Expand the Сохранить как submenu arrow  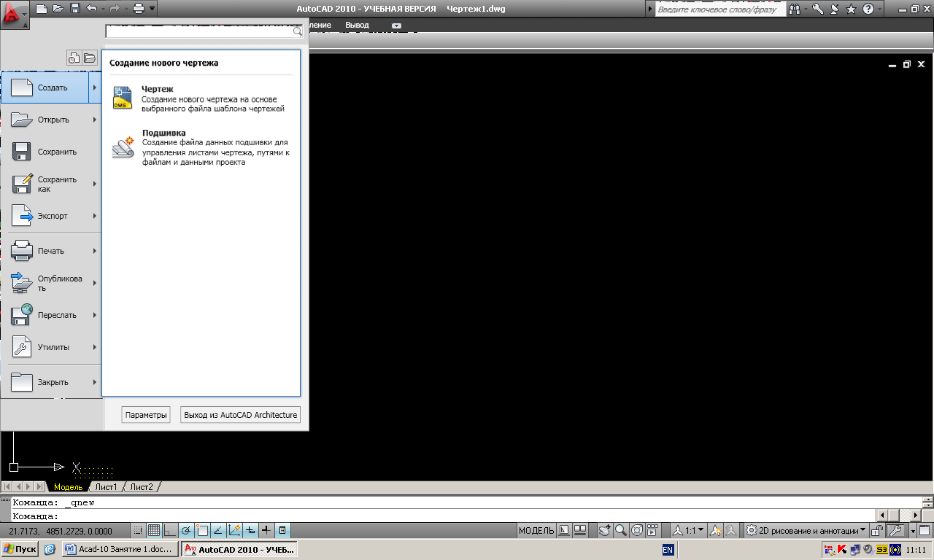95,184
